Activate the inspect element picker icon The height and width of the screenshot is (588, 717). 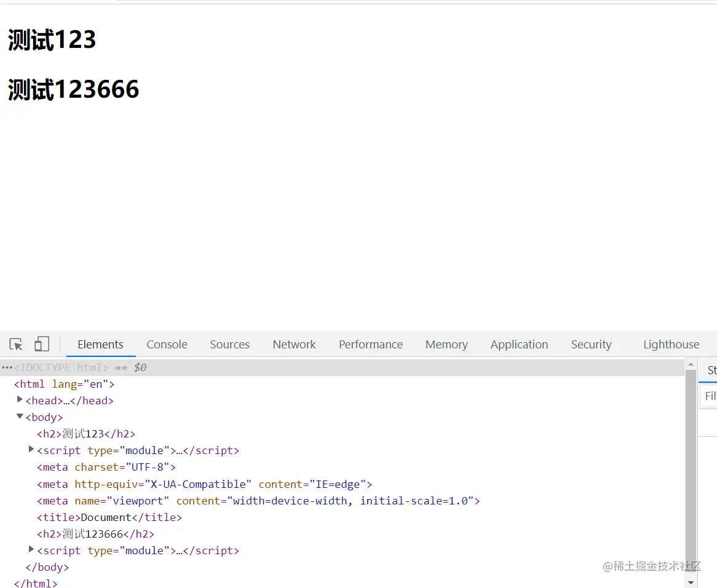tap(16, 344)
